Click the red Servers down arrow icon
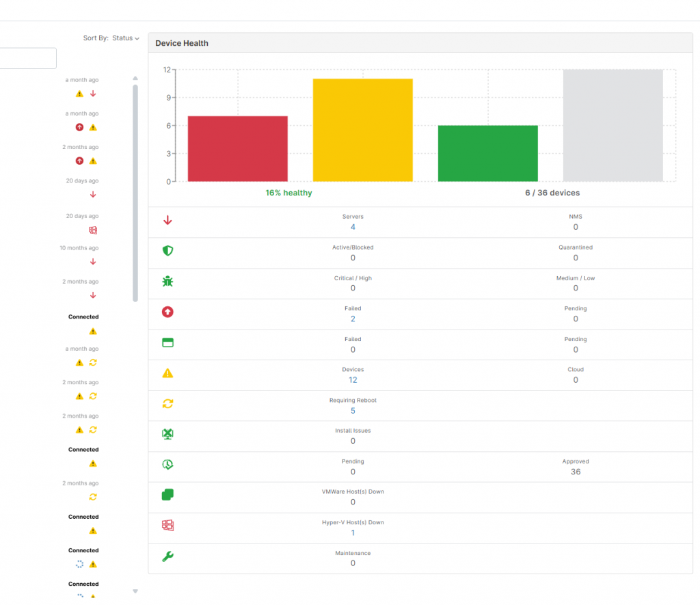This screenshot has height=605, width=700. [167, 220]
